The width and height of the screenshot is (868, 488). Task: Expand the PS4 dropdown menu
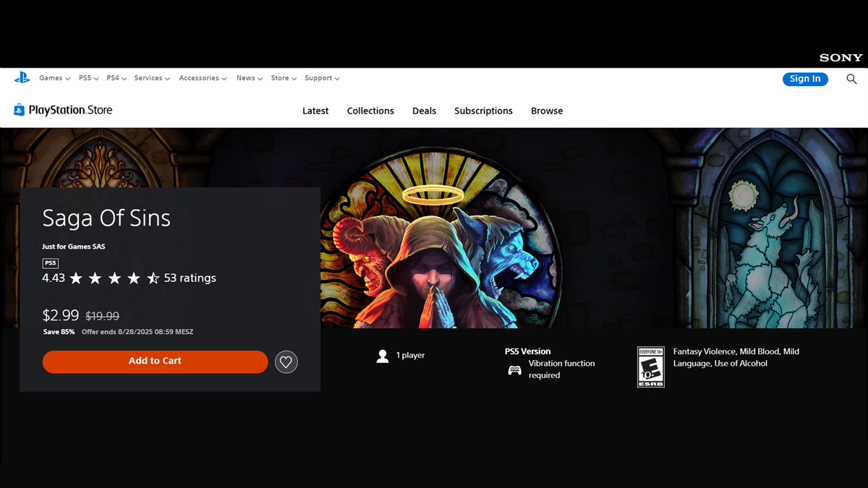tap(116, 78)
